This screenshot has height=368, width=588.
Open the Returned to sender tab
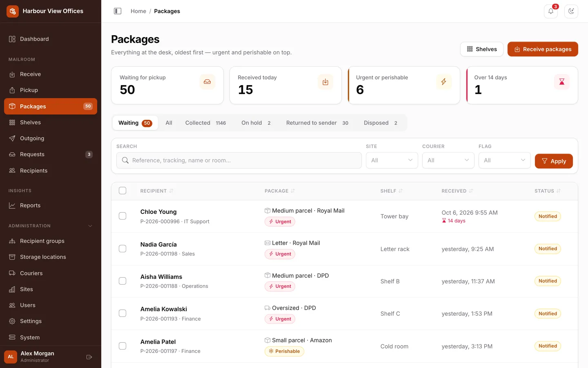point(317,123)
